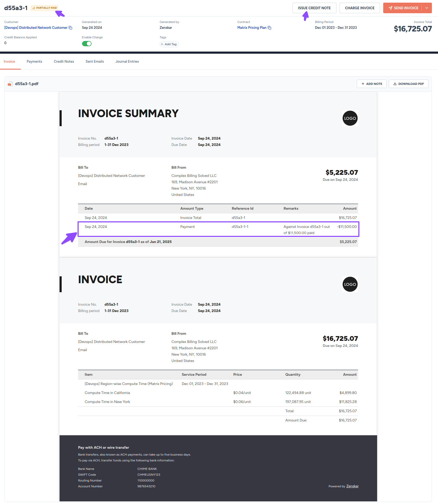
Task: Open the Distributed Network Customer link
Action: click(x=36, y=28)
